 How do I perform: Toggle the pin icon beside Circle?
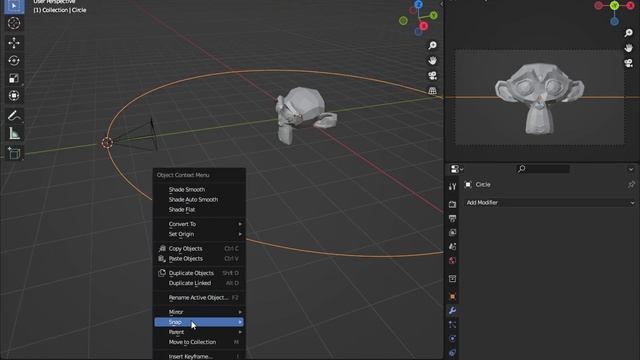pyautogui.click(x=631, y=184)
